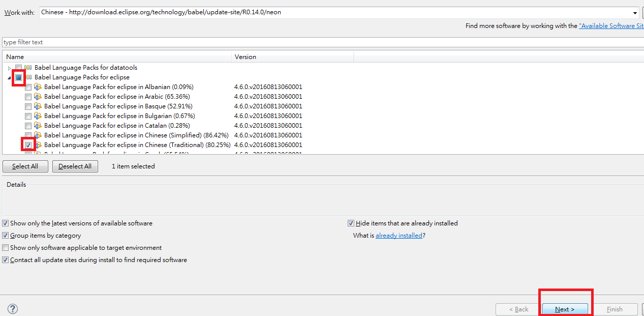Screen dimensions: 644x316
Task: Toggle Show only the latest versions checkbox
Action: click(x=6, y=223)
